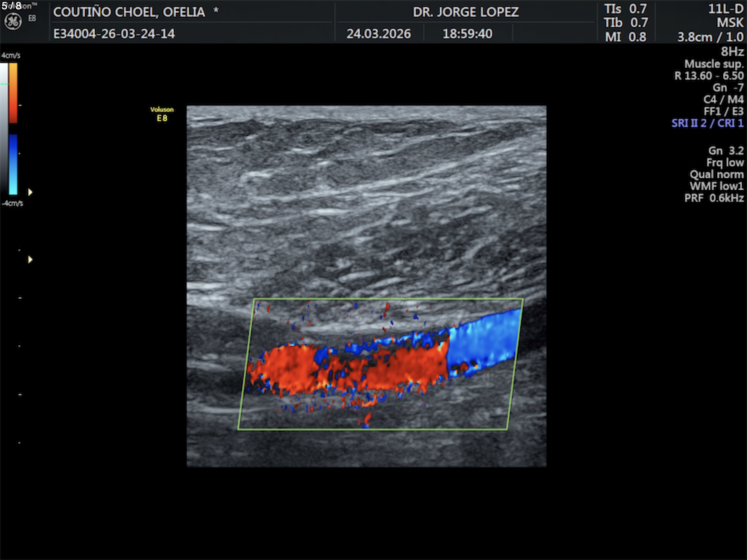Click the 18:59:40 time display
747x560 pixels.
pos(467,34)
